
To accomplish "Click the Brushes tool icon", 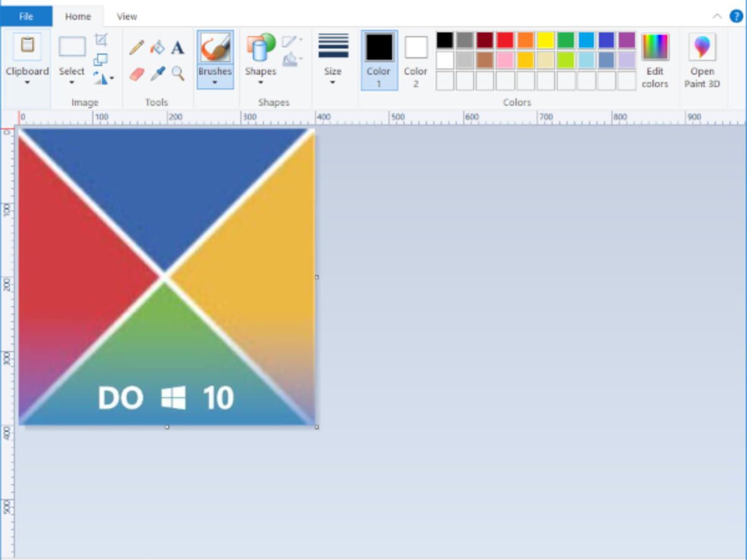I will coord(215,47).
